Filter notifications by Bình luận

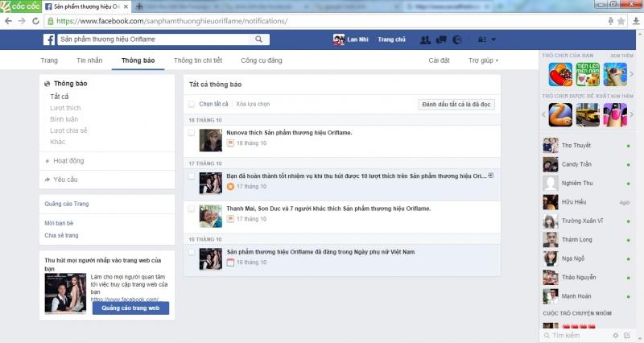coord(64,119)
